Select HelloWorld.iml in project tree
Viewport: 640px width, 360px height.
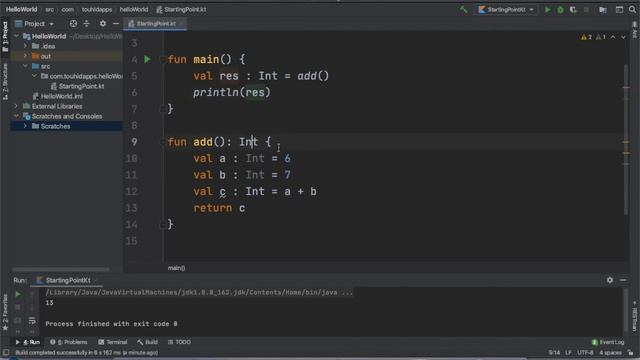(x=58, y=96)
